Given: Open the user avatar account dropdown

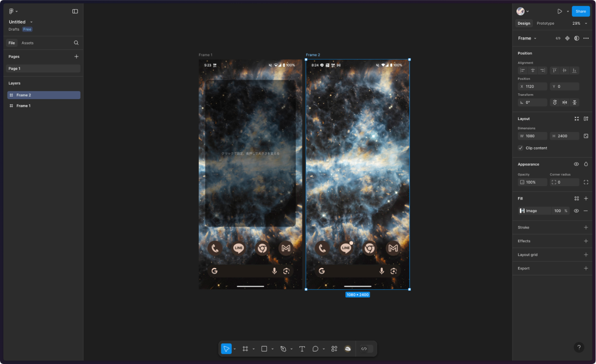Looking at the screenshot, I should [x=523, y=11].
